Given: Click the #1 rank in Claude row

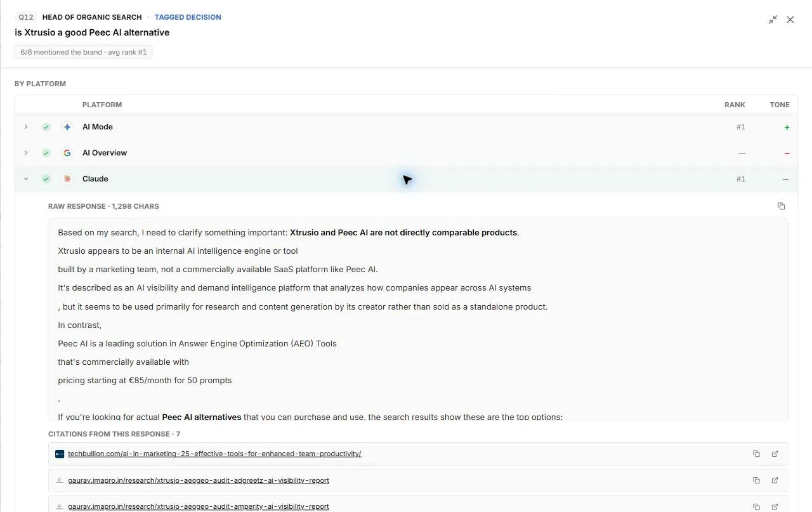Looking at the screenshot, I should point(740,179).
